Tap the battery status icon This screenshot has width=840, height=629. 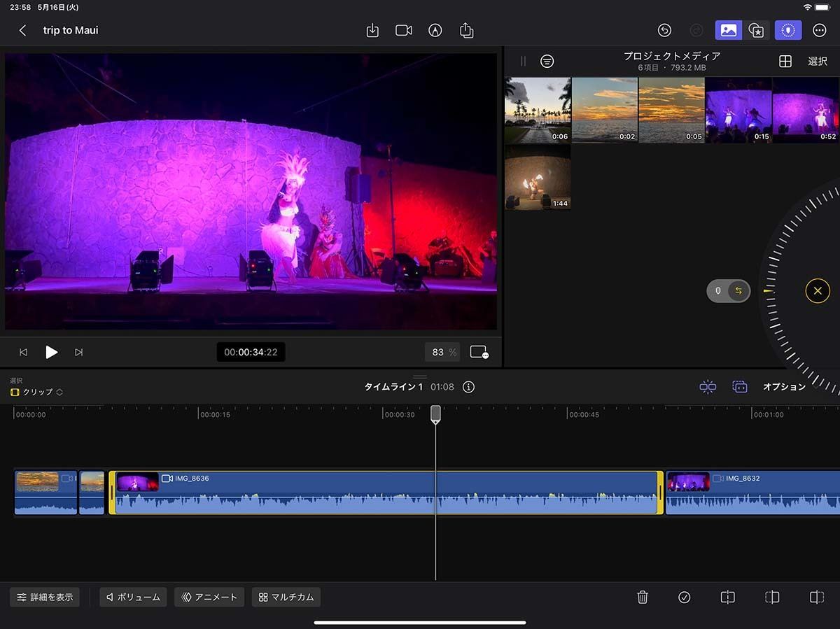click(823, 7)
